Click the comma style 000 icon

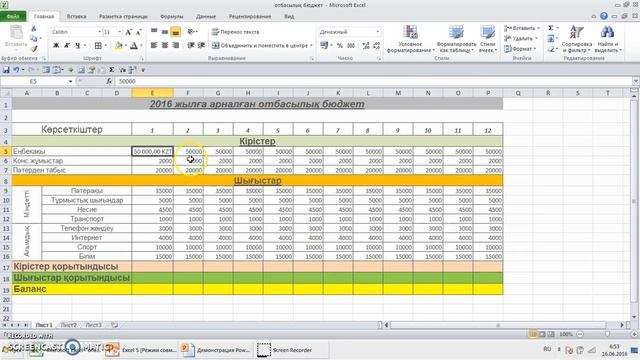point(351,46)
